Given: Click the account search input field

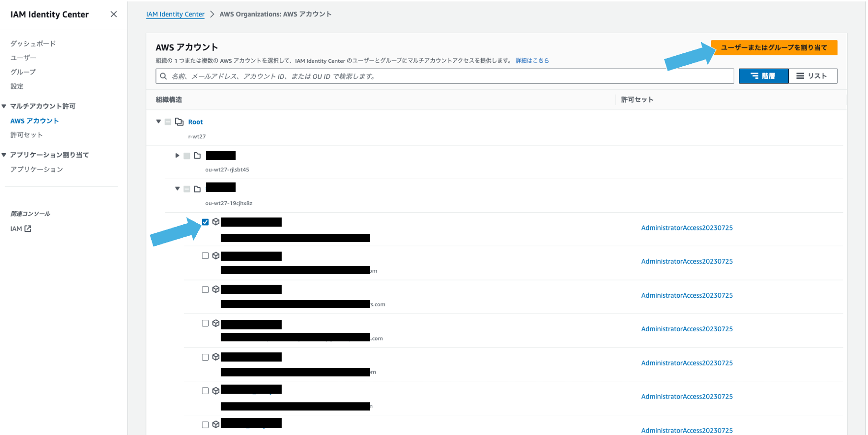Looking at the screenshot, I should point(445,76).
